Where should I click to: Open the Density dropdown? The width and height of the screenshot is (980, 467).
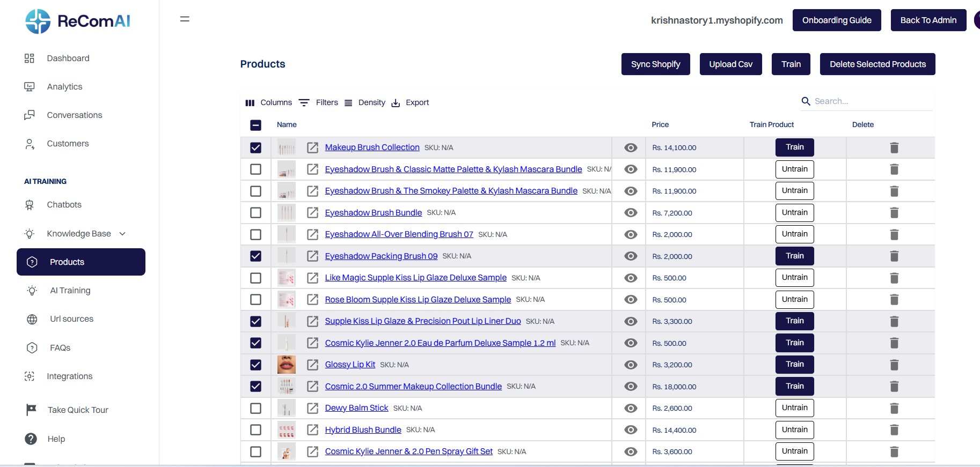pyautogui.click(x=365, y=102)
